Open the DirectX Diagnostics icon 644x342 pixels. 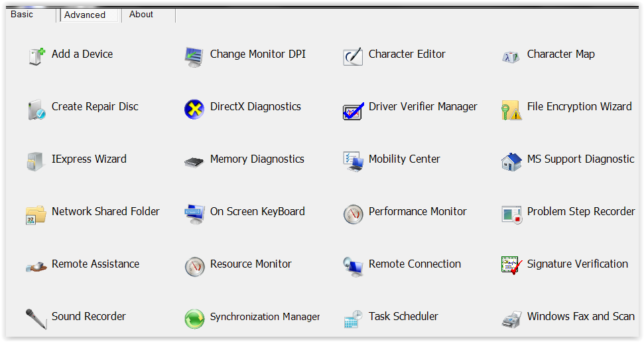pos(194,109)
